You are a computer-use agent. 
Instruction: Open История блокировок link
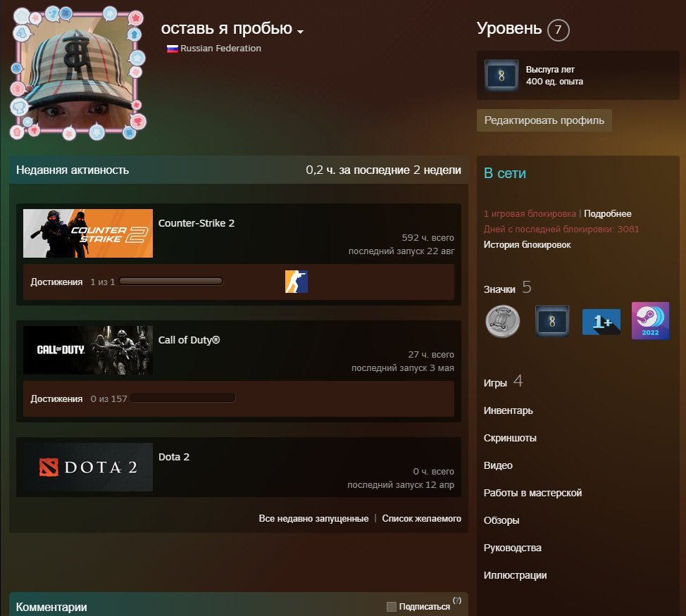pos(527,245)
